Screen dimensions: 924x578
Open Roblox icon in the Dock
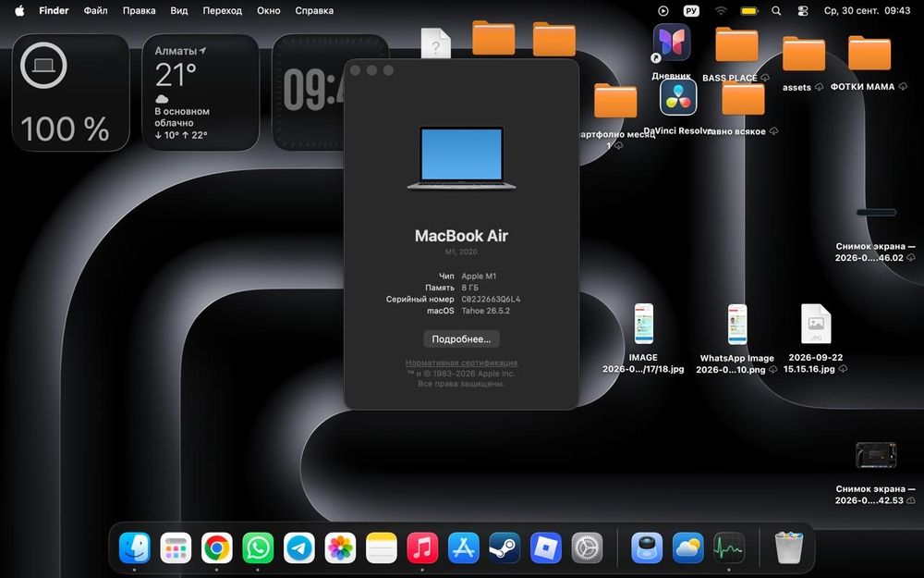click(x=546, y=547)
